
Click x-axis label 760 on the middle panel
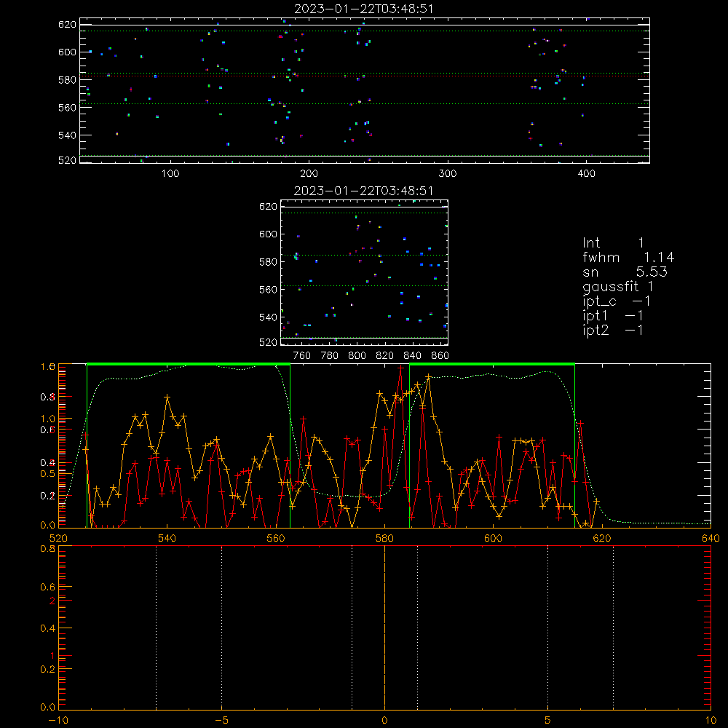click(x=302, y=356)
